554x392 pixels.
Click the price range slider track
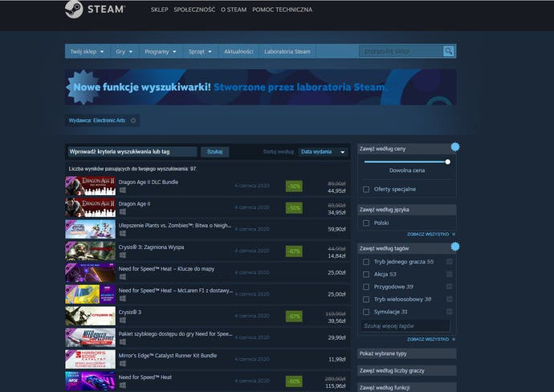tap(406, 162)
